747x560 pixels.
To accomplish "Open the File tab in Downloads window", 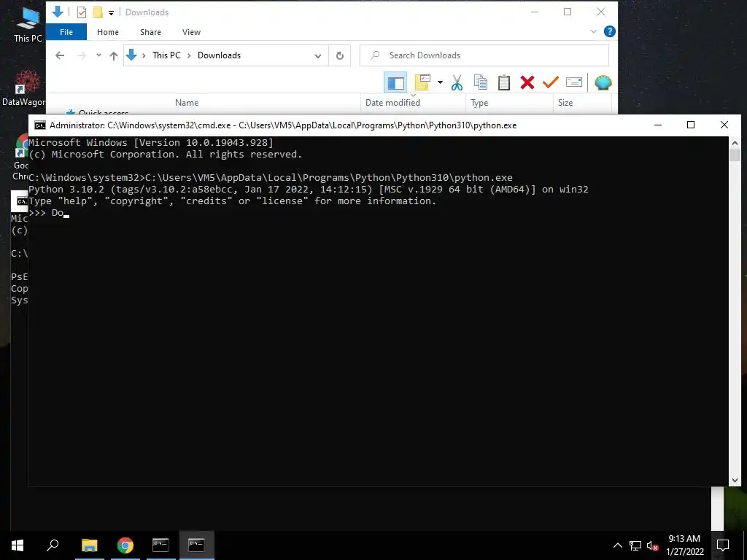I will pyautogui.click(x=66, y=32).
